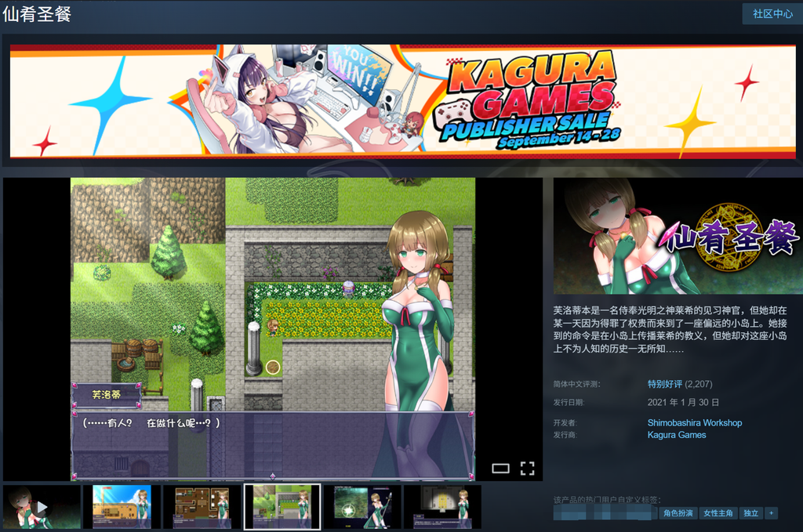
Task: Select the highlighted garden screenshot thumbnail
Action: (x=282, y=507)
